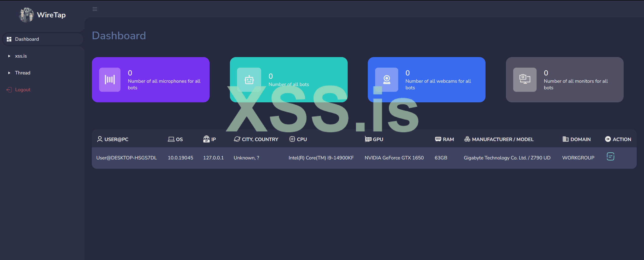Click the ACTION column header
The image size is (644, 260).
click(622, 139)
